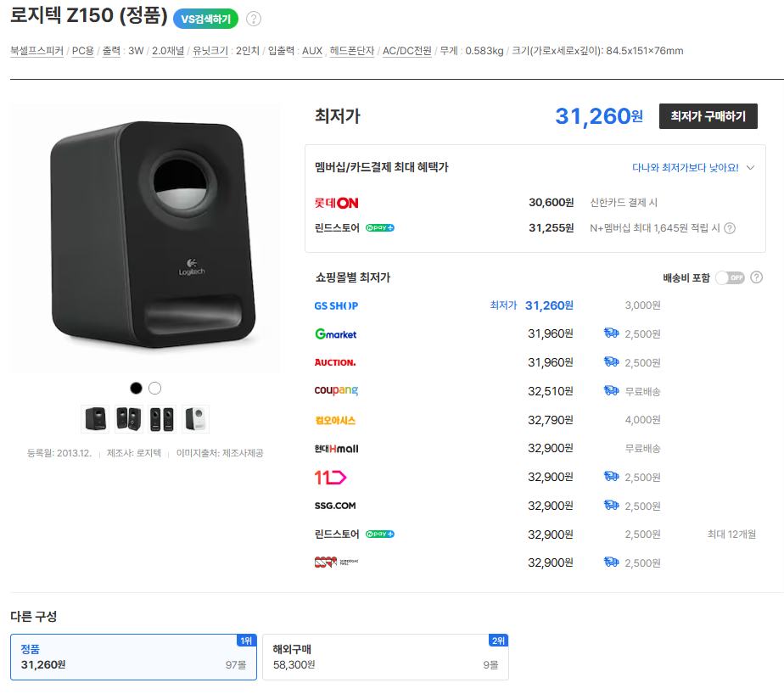Select the white speaker thumbnail

pos(196,418)
